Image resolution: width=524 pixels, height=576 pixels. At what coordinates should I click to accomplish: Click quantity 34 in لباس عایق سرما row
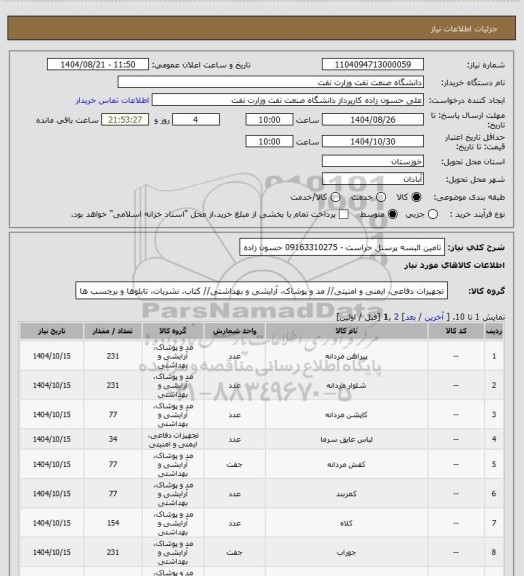113,439
